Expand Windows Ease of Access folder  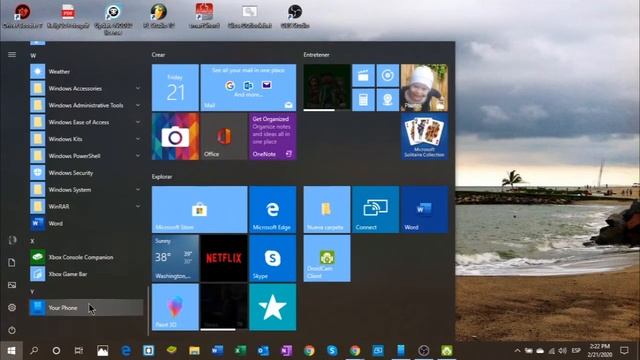pyautogui.click(x=86, y=122)
